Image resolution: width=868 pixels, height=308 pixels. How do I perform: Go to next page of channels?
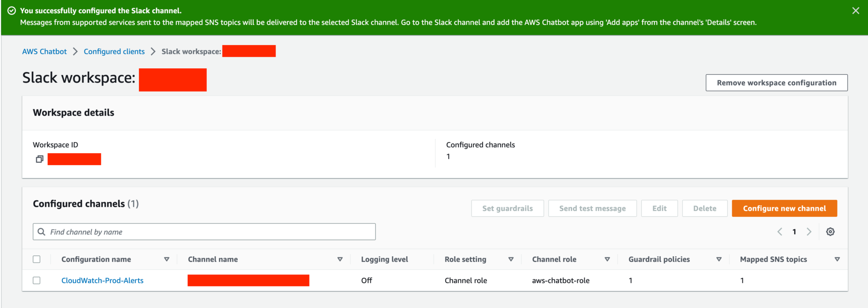(809, 232)
